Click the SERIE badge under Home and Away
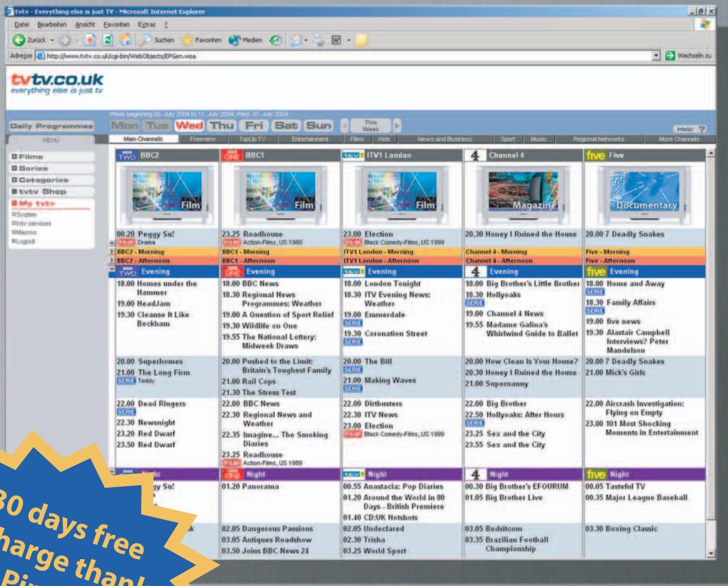The height and width of the screenshot is (586, 728). click(595, 292)
